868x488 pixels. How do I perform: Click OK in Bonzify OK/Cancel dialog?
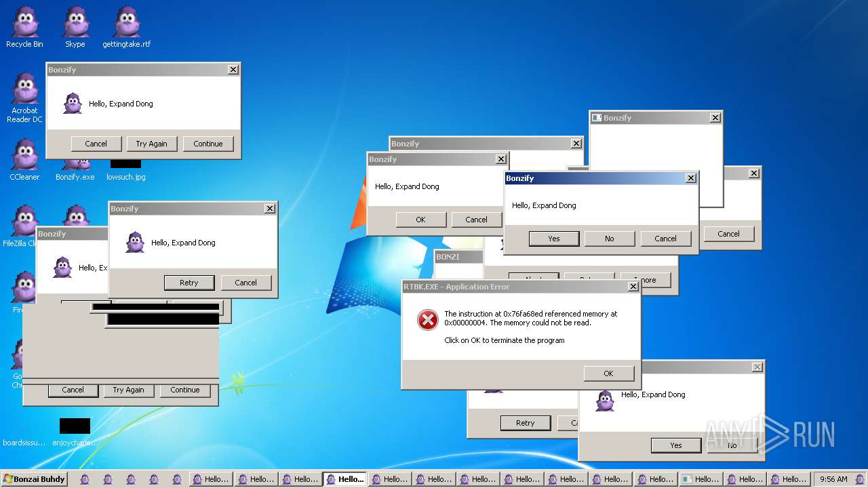pos(420,220)
